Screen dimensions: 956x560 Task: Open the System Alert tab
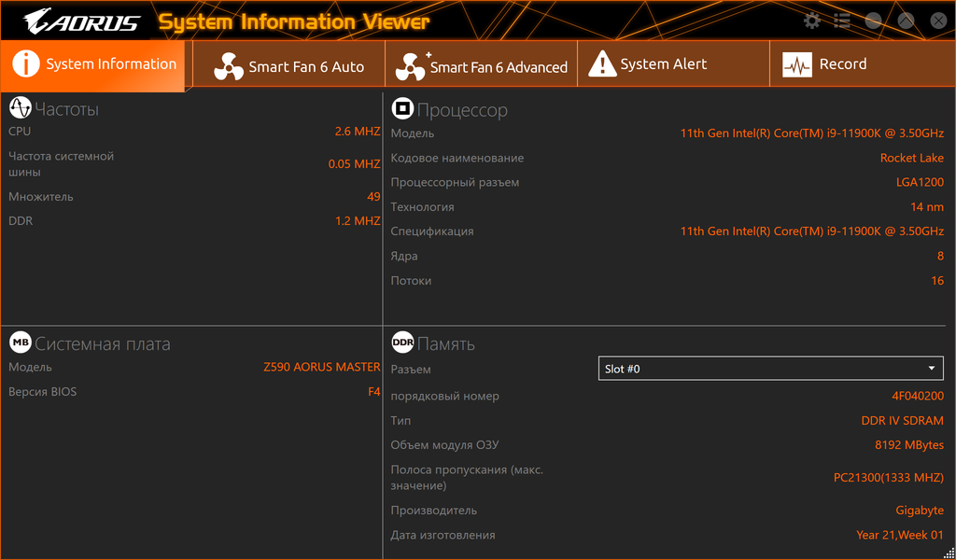click(674, 64)
